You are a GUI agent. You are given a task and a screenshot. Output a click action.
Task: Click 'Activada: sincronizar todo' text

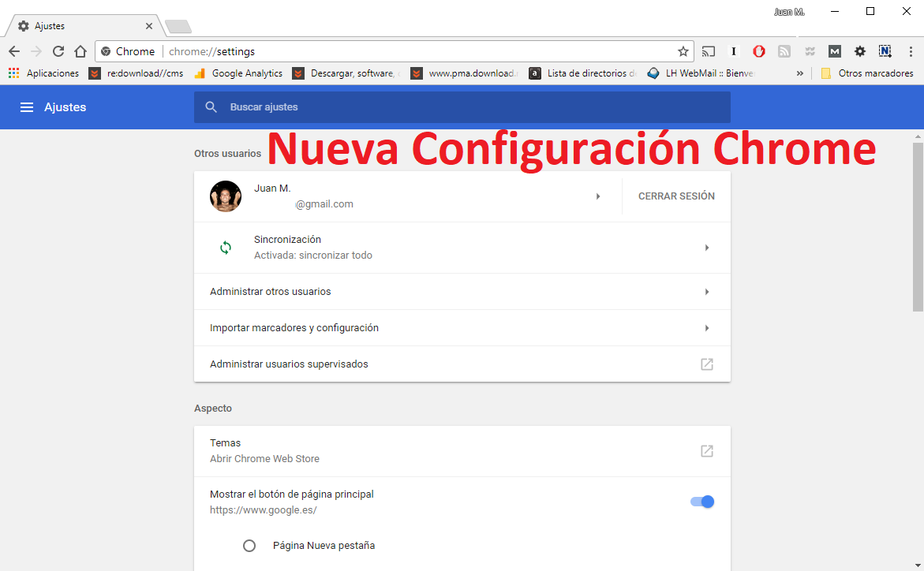coord(313,256)
